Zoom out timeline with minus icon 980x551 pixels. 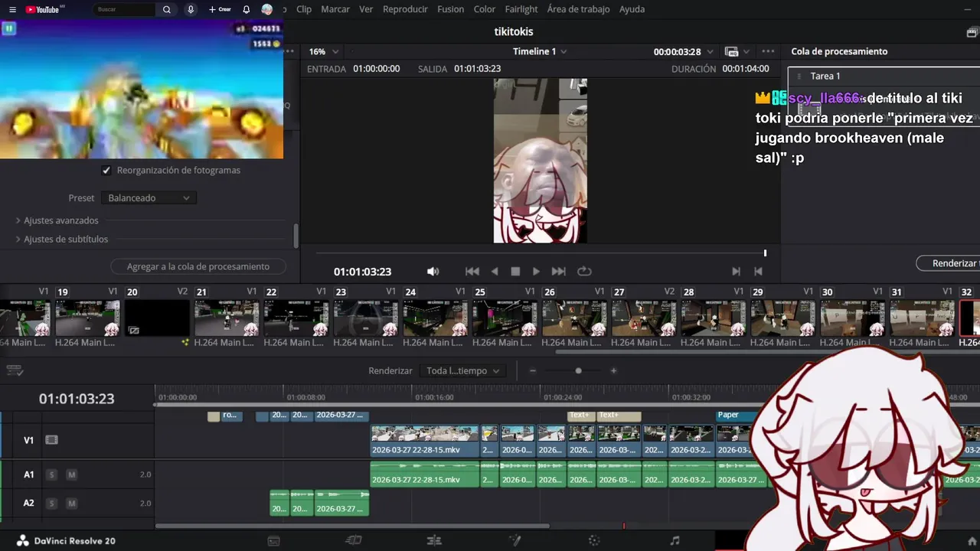533,370
